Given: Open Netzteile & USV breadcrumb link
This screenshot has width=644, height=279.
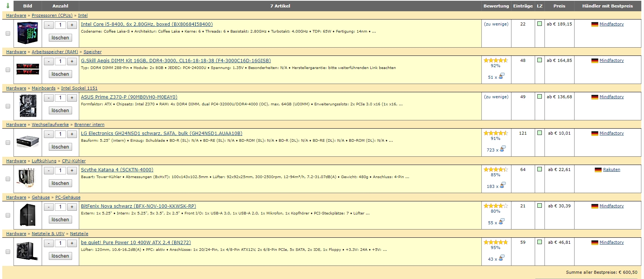Looking at the screenshot, I should coord(48,234).
